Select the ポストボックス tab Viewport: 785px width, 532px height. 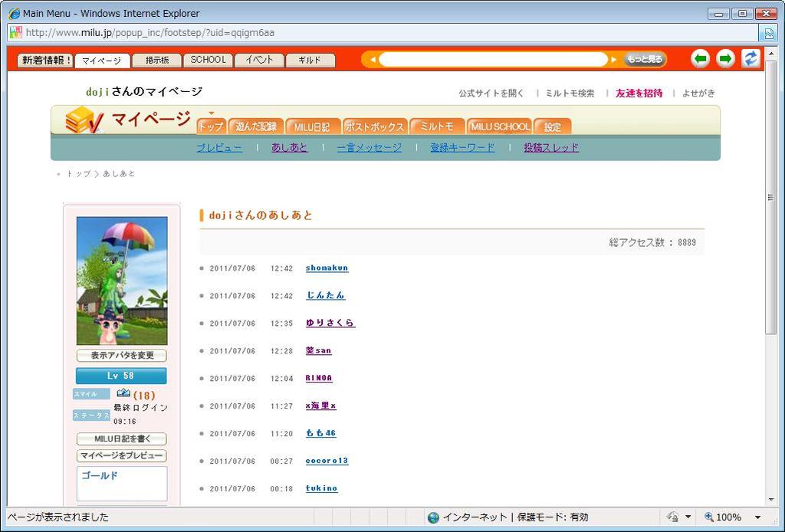point(374,126)
